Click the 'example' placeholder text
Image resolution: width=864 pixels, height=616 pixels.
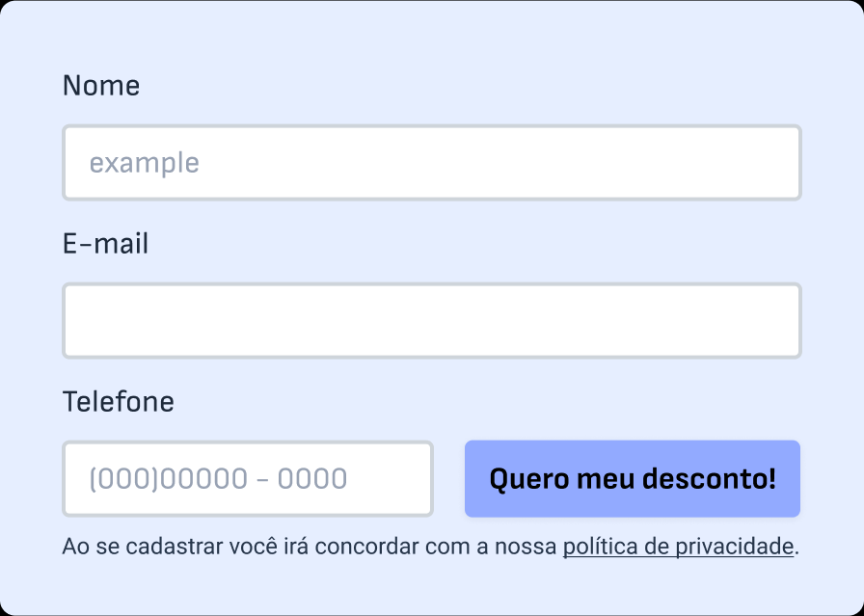tap(145, 163)
